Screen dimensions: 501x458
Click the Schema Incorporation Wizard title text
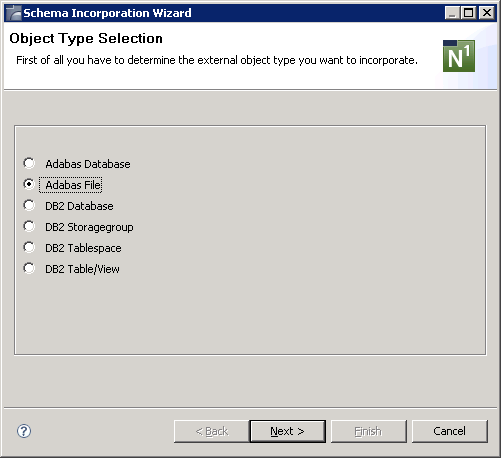107,13
